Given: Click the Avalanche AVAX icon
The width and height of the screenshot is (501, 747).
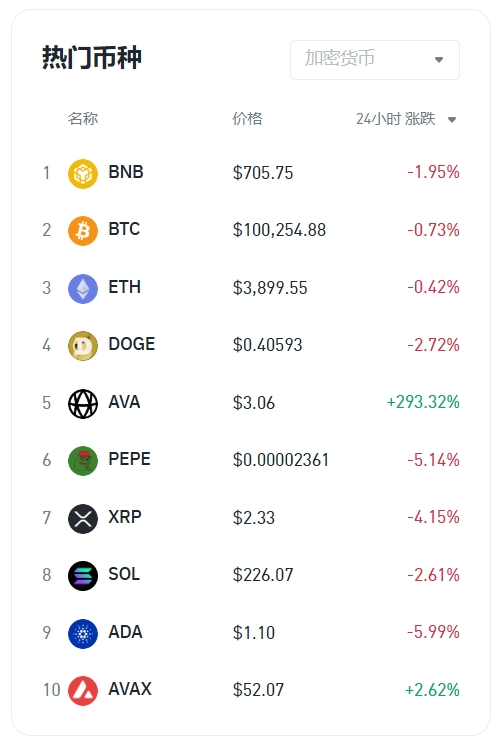Looking at the screenshot, I should tap(83, 691).
